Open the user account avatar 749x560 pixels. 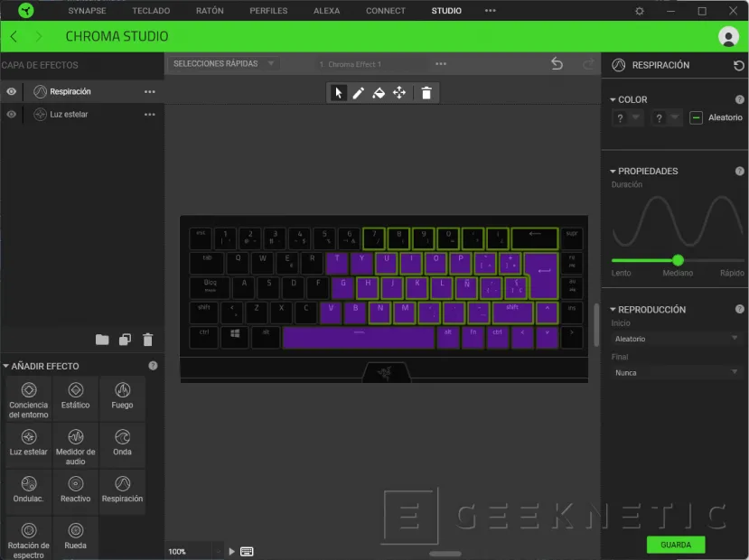click(728, 36)
